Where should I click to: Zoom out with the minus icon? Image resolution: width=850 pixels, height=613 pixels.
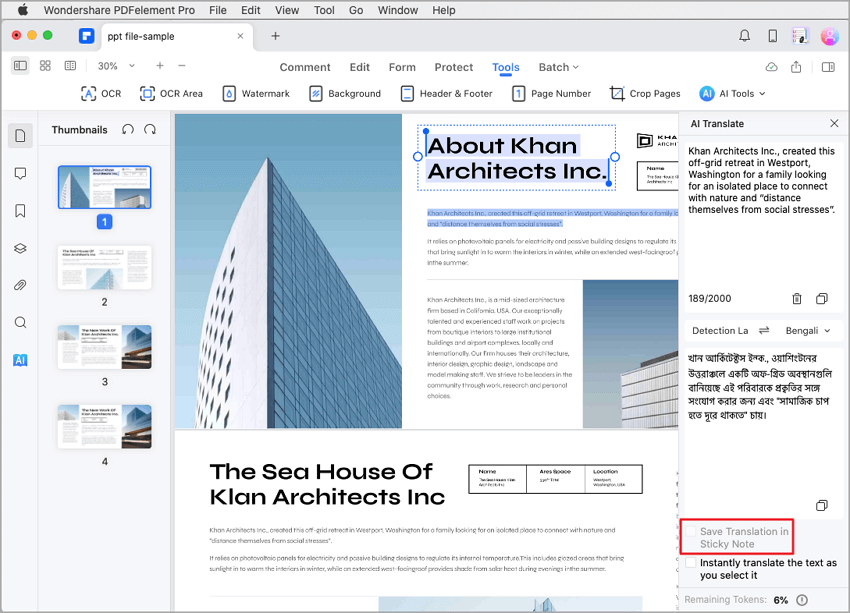tap(182, 66)
